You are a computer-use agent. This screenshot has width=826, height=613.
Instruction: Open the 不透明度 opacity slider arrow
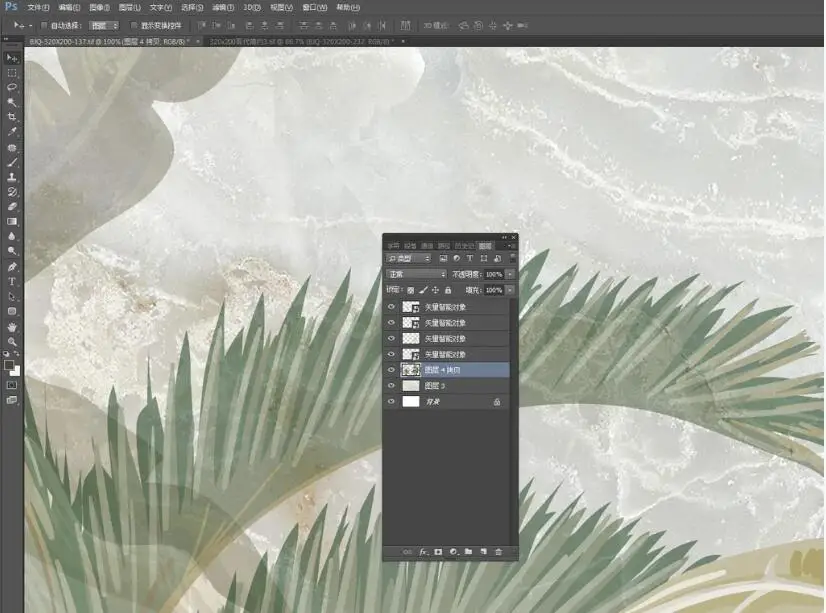coord(510,274)
